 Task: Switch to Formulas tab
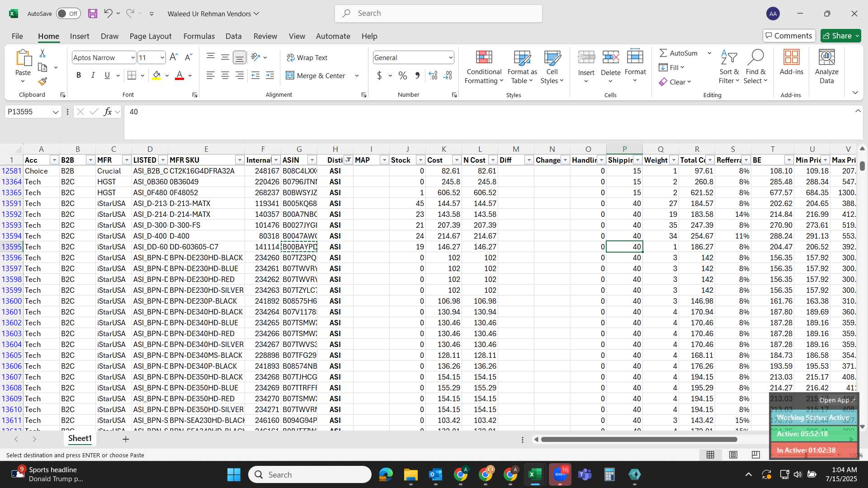click(199, 36)
